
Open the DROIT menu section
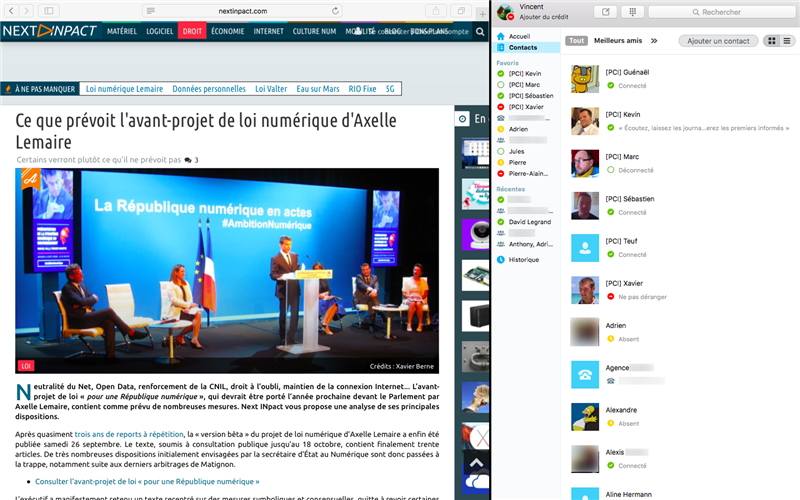click(x=193, y=31)
